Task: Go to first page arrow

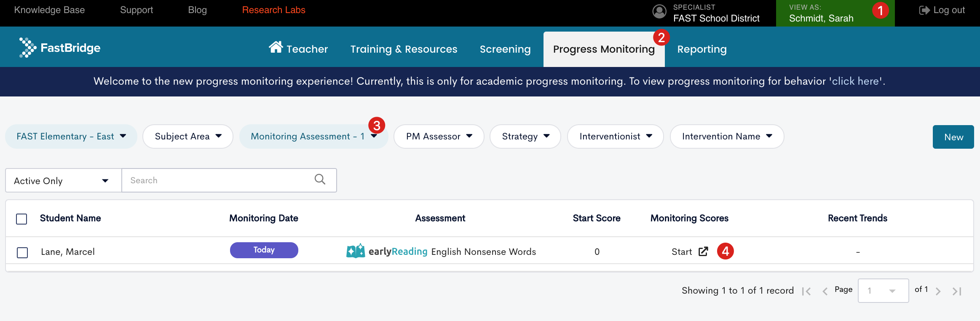Action: tap(806, 291)
